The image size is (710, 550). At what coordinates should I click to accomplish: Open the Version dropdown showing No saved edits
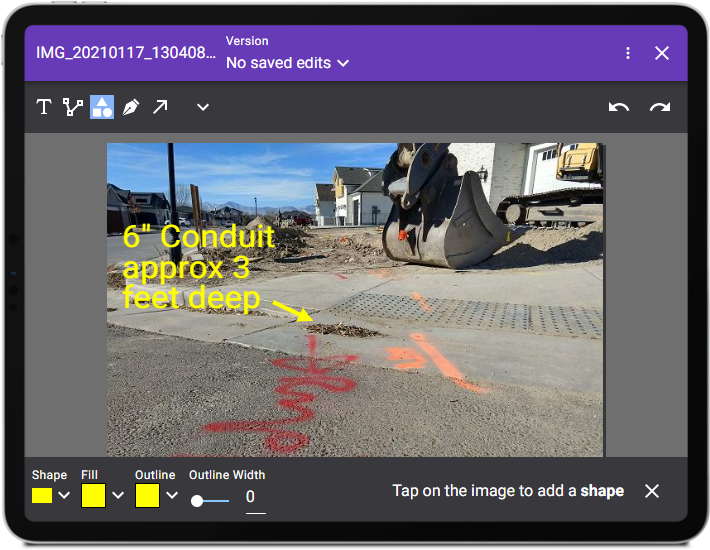(288, 63)
